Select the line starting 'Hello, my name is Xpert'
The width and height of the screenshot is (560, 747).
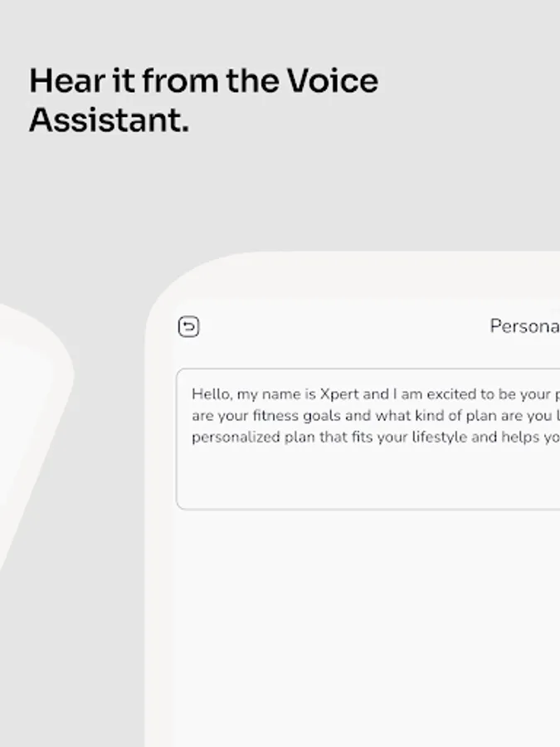pos(376,394)
